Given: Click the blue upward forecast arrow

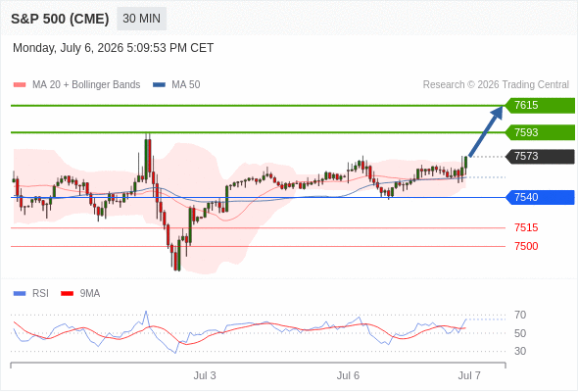Looking at the screenshot, I should click(486, 131).
